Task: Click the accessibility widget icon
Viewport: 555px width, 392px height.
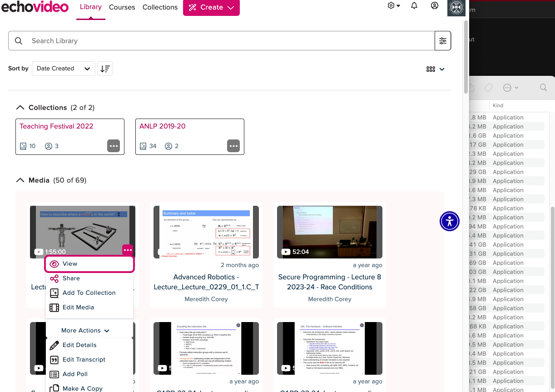Action: 450,221
